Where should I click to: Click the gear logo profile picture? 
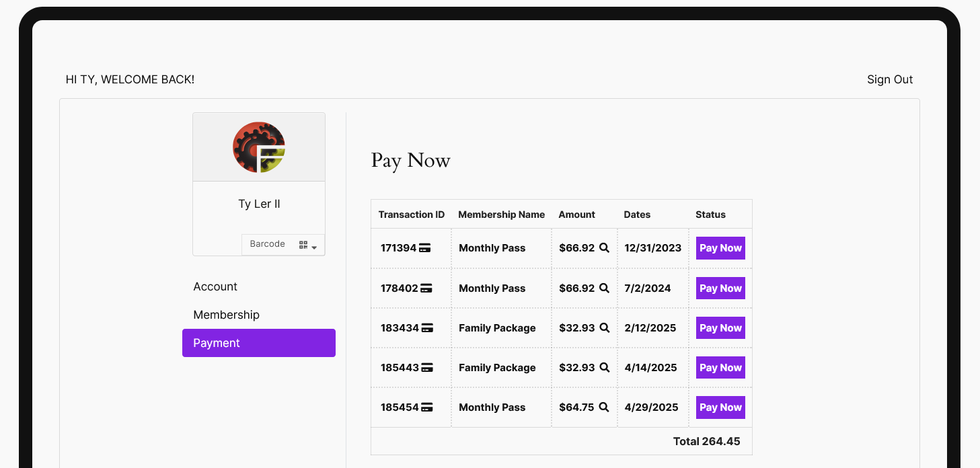click(x=259, y=147)
